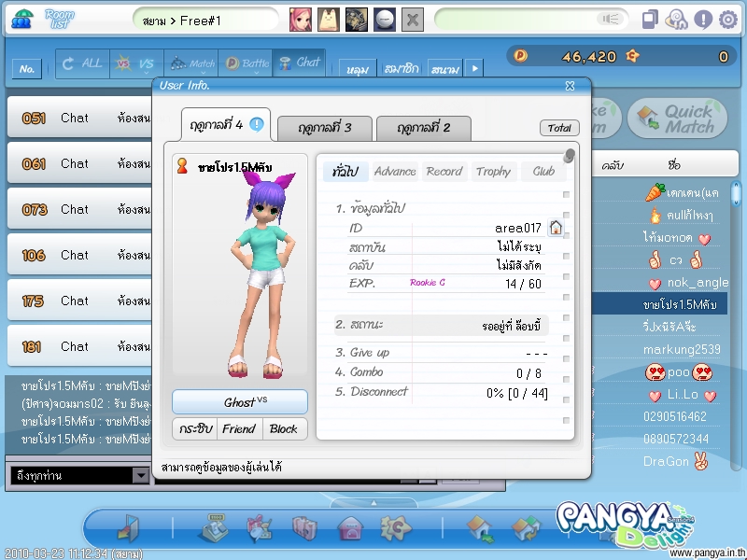Select the สมาชิก column tab
Viewport: 747px width, 560px height.
(402, 68)
